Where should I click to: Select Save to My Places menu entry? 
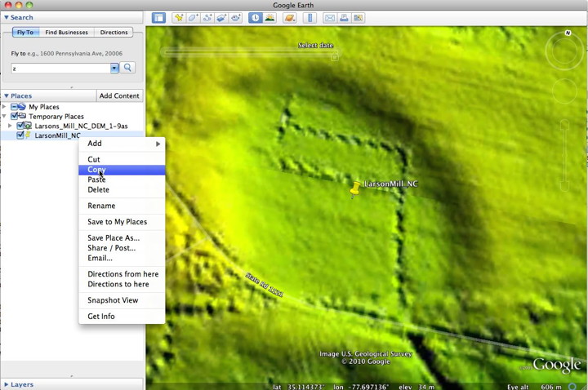click(117, 222)
